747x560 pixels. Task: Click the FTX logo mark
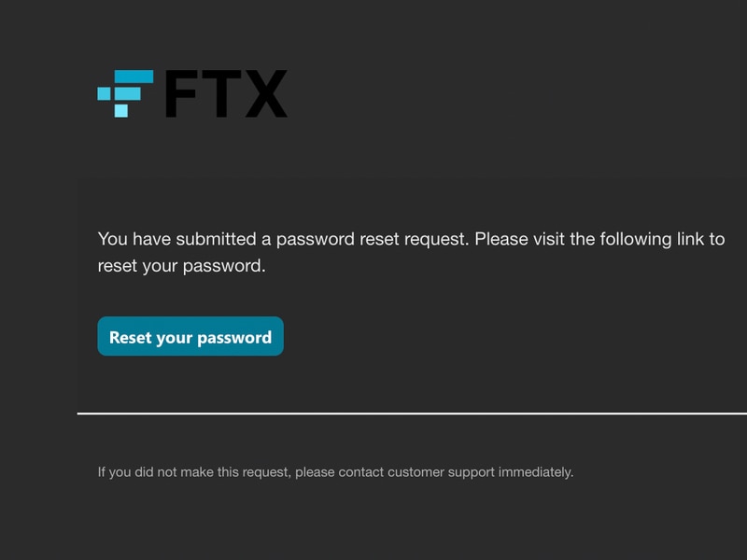coord(126,93)
